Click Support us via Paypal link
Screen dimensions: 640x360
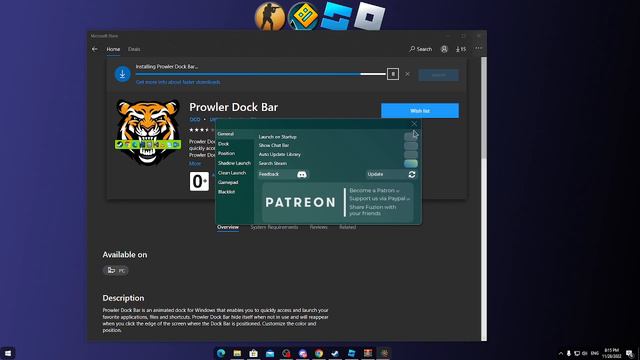380,198
